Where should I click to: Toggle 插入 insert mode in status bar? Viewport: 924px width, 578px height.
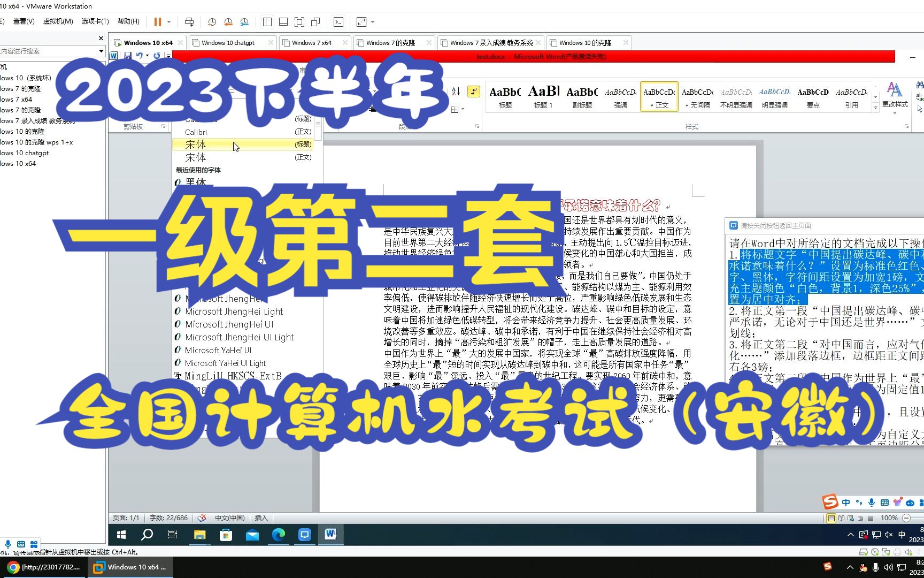pos(261,518)
